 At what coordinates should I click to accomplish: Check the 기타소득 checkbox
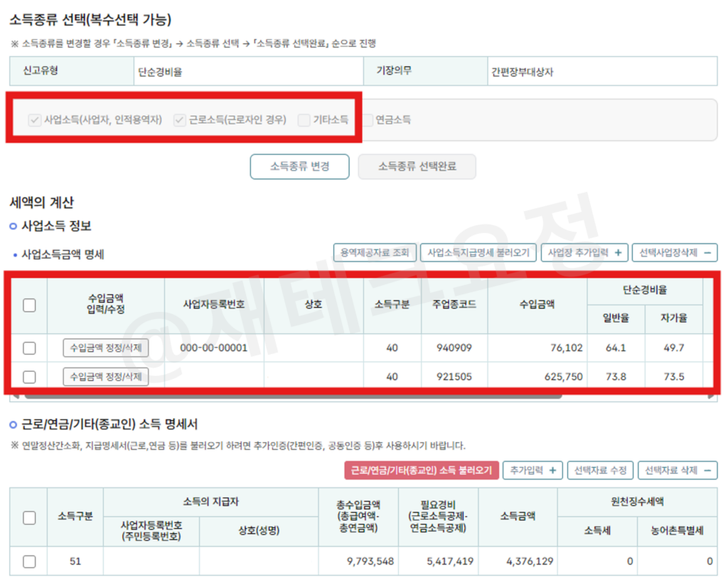[304, 120]
